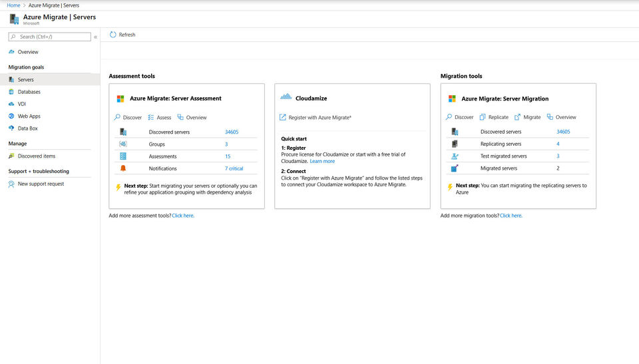Go to Home breadcrumb link
This screenshot has height=364, width=639.
[13, 5]
